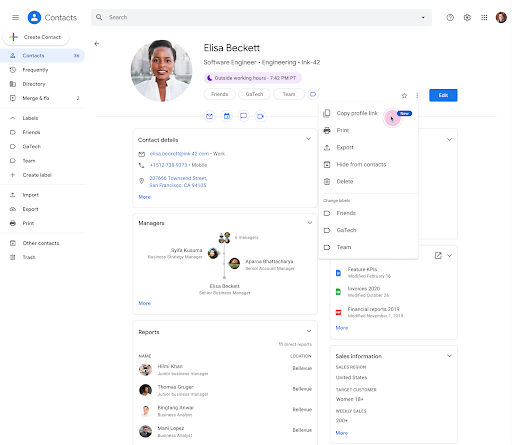
Task: Open the settings gear icon
Action: (467, 17)
